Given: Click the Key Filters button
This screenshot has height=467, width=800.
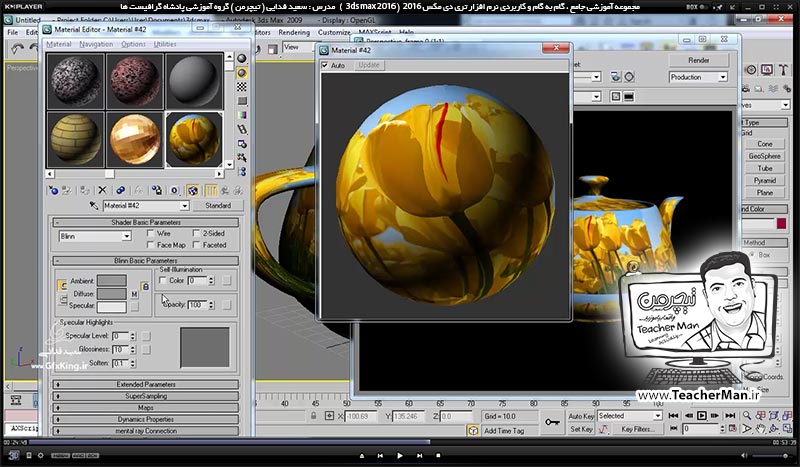Looking at the screenshot, I should point(638,429).
